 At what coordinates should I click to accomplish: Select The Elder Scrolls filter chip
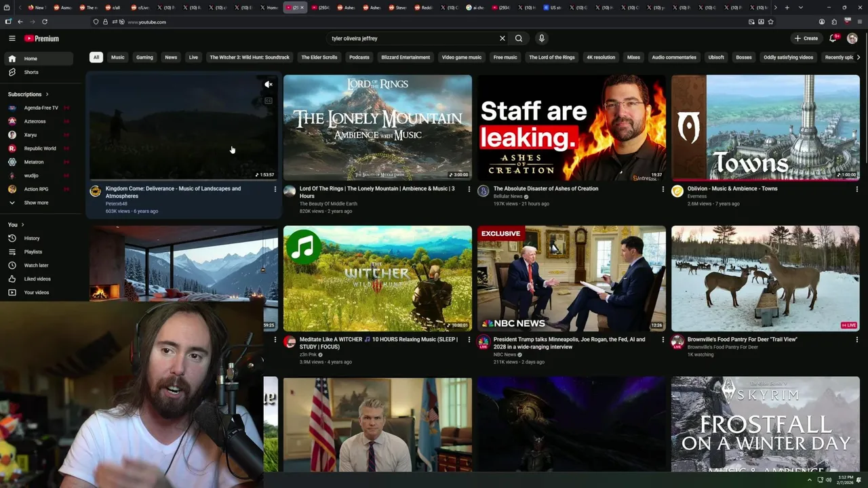(319, 58)
